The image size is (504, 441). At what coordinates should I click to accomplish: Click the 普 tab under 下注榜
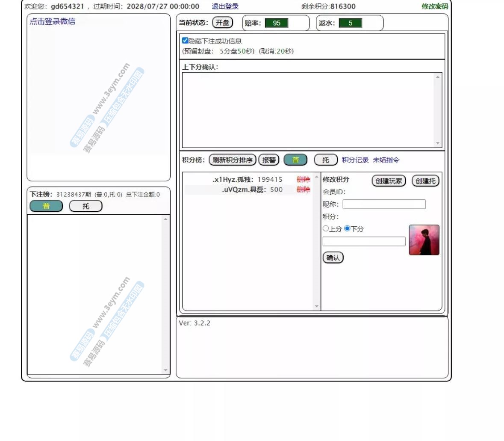click(x=46, y=206)
